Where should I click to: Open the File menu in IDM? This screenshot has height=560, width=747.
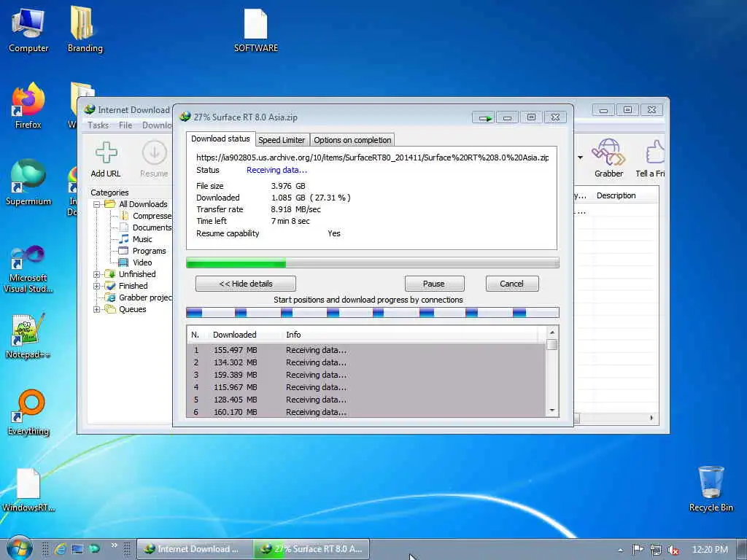[x=125, y=125]
